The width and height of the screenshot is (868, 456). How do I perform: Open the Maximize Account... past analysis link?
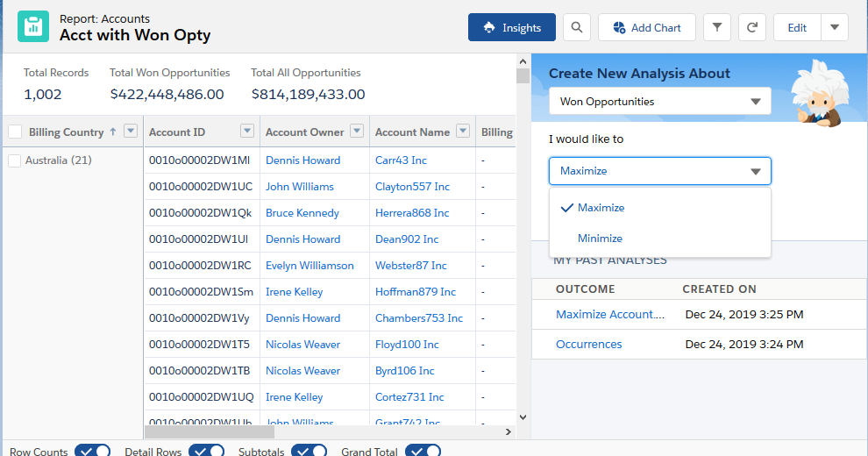pyautogui.click(x=610, y=314)
